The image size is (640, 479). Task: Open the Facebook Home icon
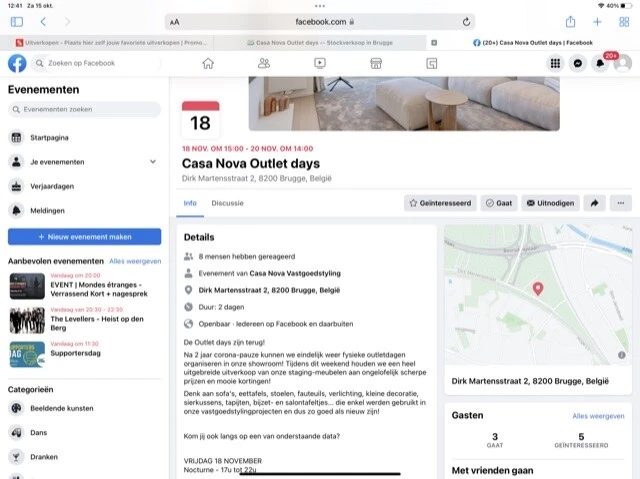tap(208, 63)
